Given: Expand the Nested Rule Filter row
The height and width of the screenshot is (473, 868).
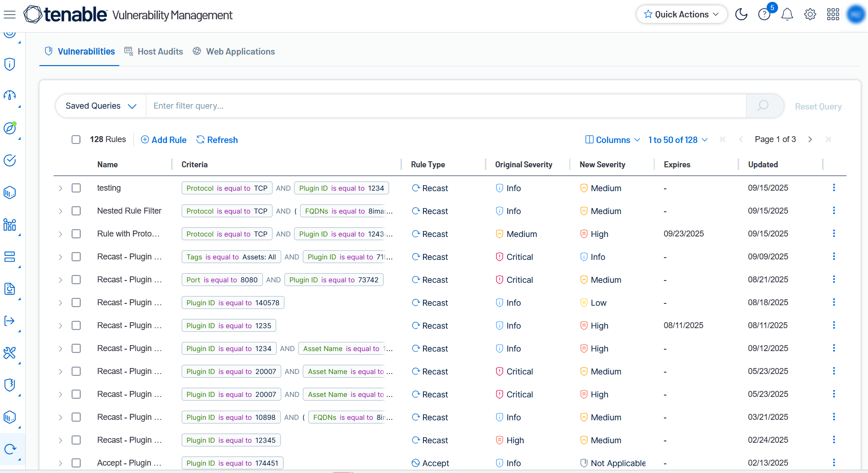Looking at the screenshot, I should [x=60, y=211].
